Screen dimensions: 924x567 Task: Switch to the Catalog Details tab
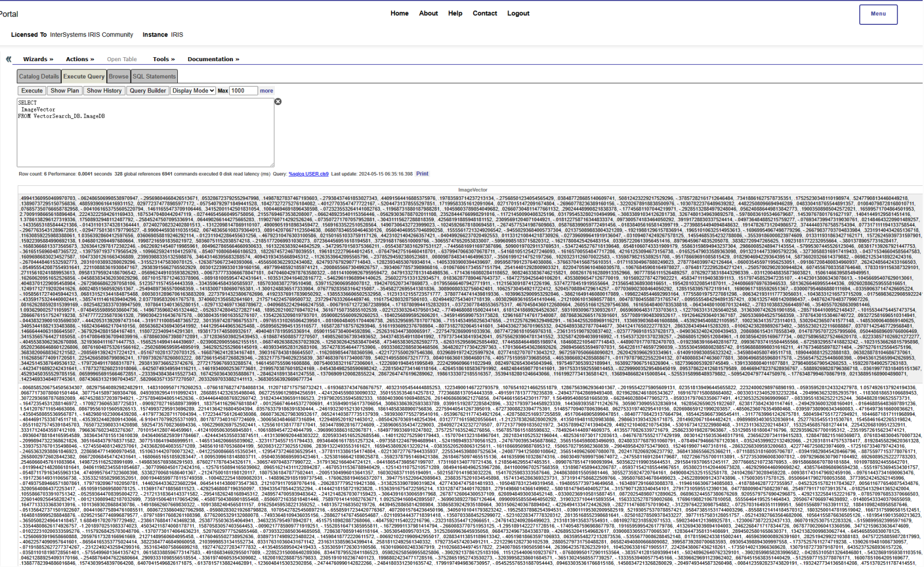pos(39,76)
